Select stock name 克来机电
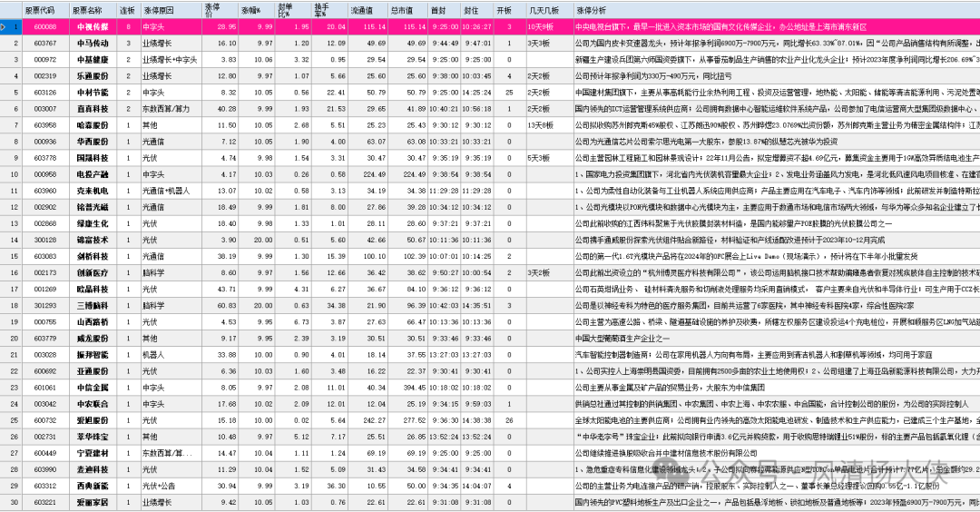980x512 pixels. tap(93, 191)
